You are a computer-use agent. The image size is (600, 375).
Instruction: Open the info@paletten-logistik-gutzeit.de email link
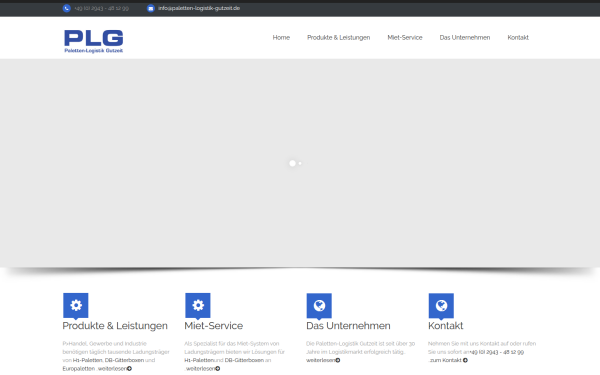click(199, 8)
